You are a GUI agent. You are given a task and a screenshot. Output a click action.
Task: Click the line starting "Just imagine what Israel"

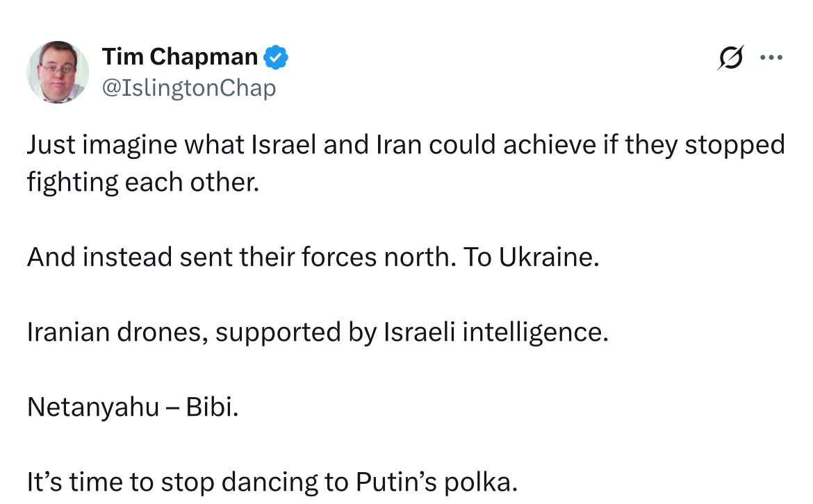pos(406,145)
